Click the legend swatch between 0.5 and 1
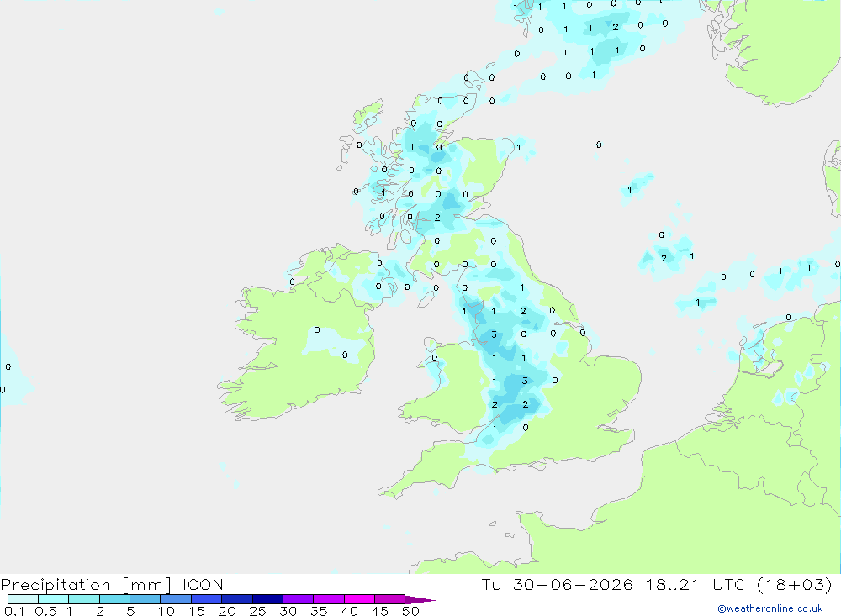The width and height of the screenshot is (841, 616). point(54,599)
